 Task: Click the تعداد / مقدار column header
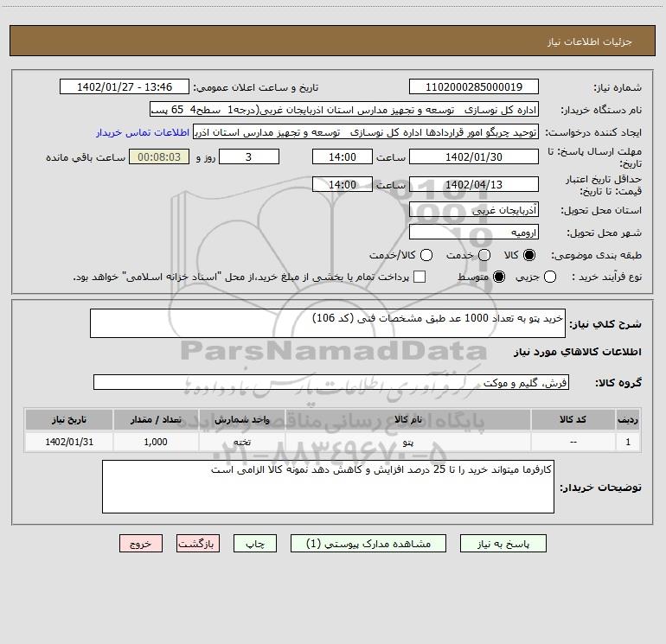click(x=156, y=420)
